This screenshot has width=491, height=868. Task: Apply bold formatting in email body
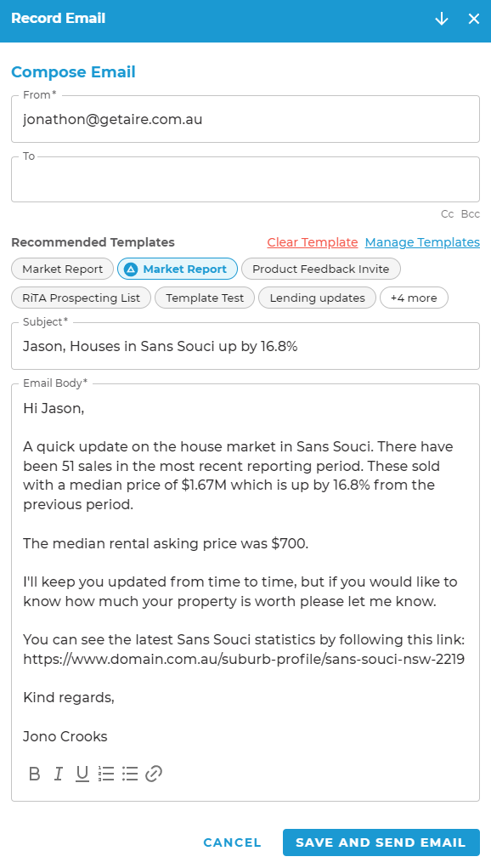pos(34,774)
